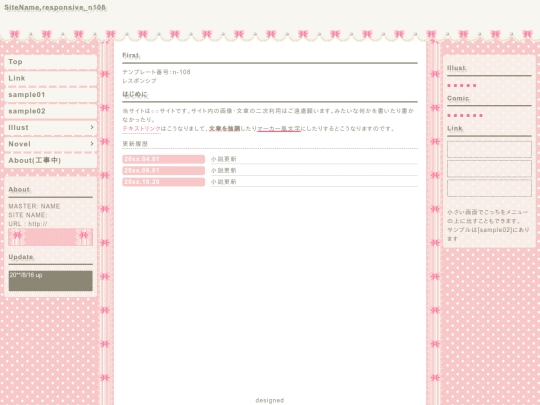Click the 20**/8/16 up update box
Viewport: 540px width, 405px height.
pos(50,281)
